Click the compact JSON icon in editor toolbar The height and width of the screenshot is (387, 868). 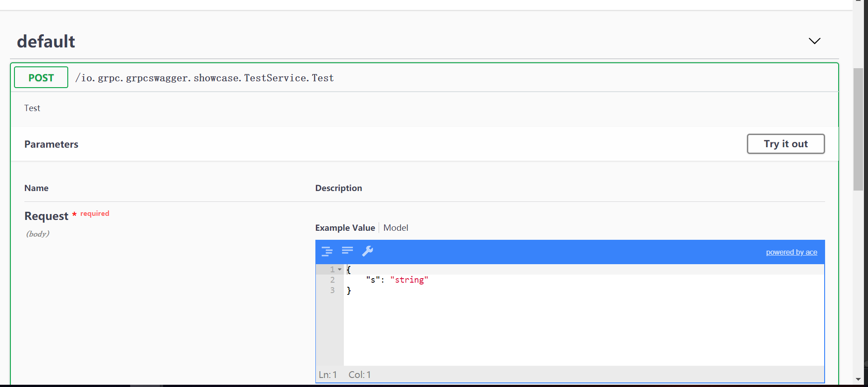347,251
